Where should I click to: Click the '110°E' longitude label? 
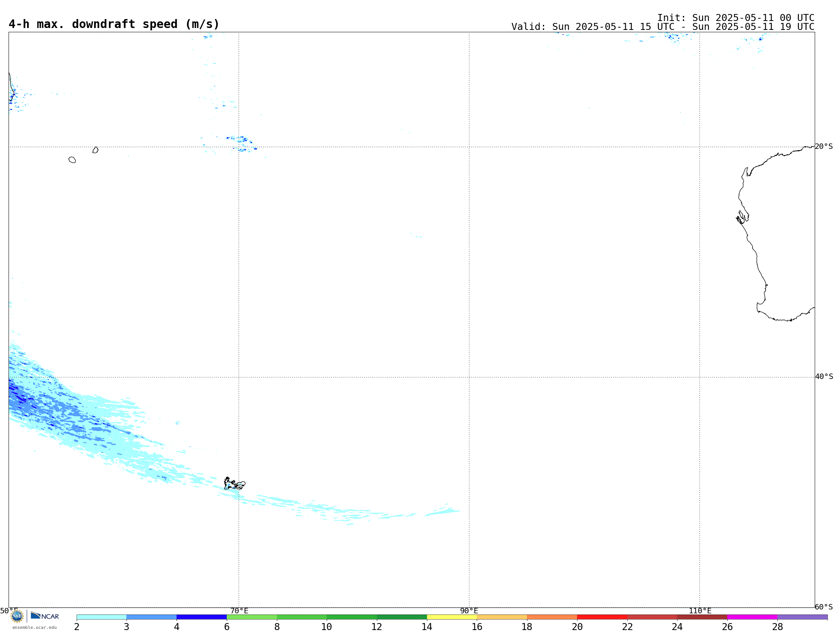(700, 611)
